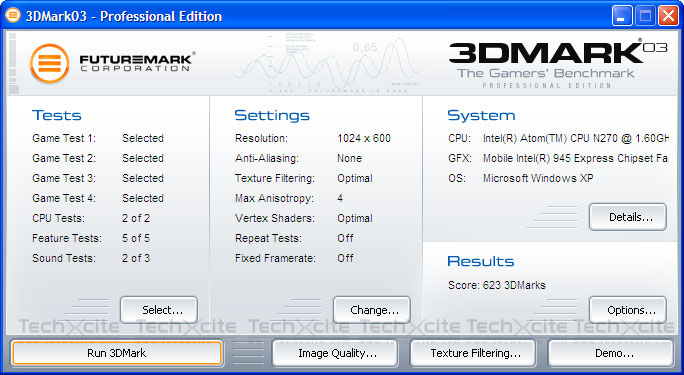
Task: Click the CPU Tests value 2 of 2
Action: [x=136, y=218]
